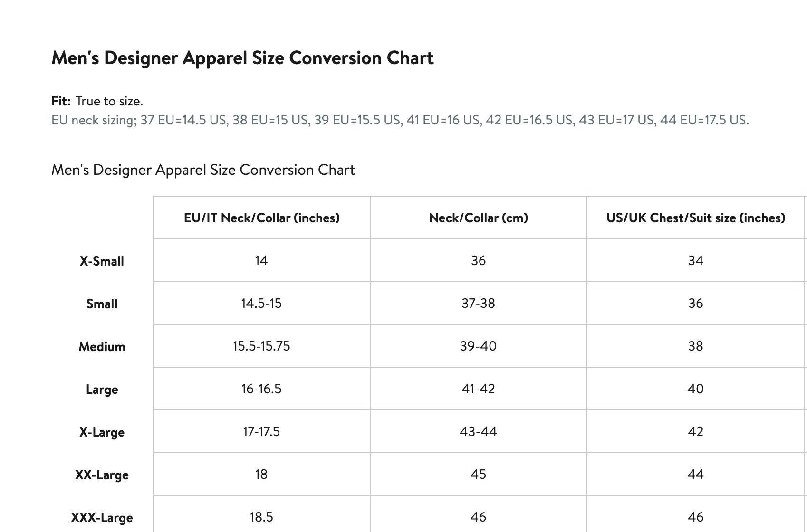Click the "True to size." text
Viewport: 807px width, 532px height.
[109, 101]
